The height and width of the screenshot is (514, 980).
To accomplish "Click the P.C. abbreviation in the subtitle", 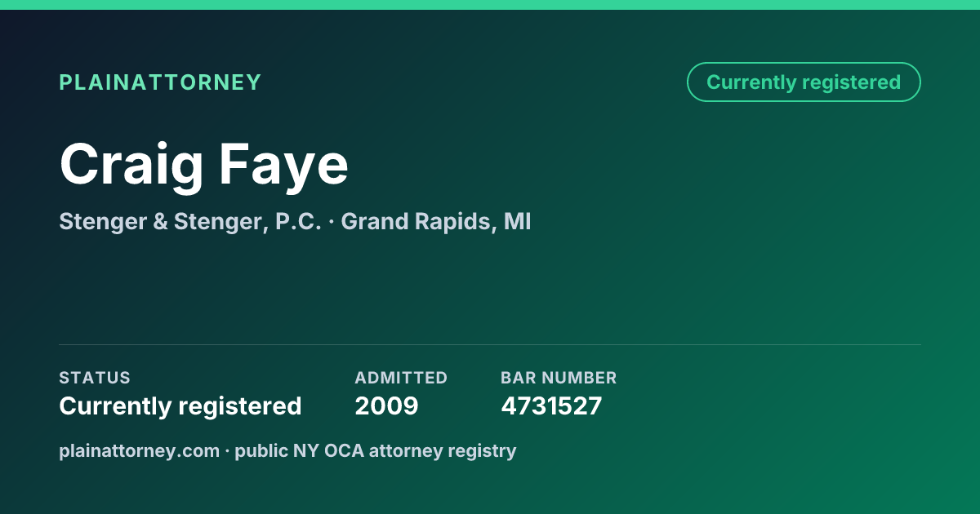I will pyautogui.click(x=298, y=221).
